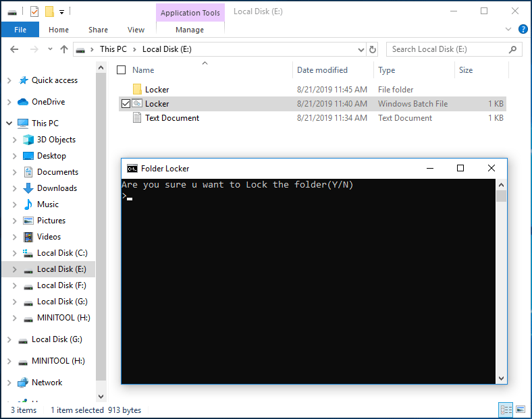The width and height of the screenshot is (532, 419).
Task: Click the Refresh icon in address bar
Action: (373, 49)
